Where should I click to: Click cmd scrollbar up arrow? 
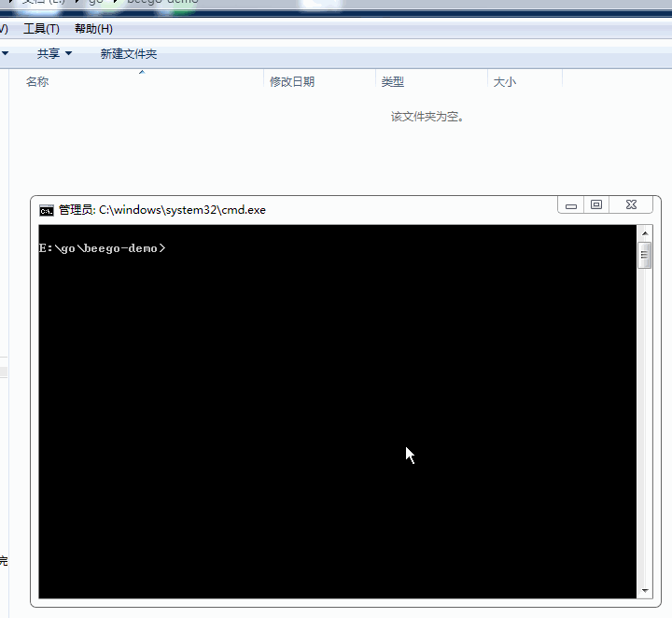click(x=645, y=233)
